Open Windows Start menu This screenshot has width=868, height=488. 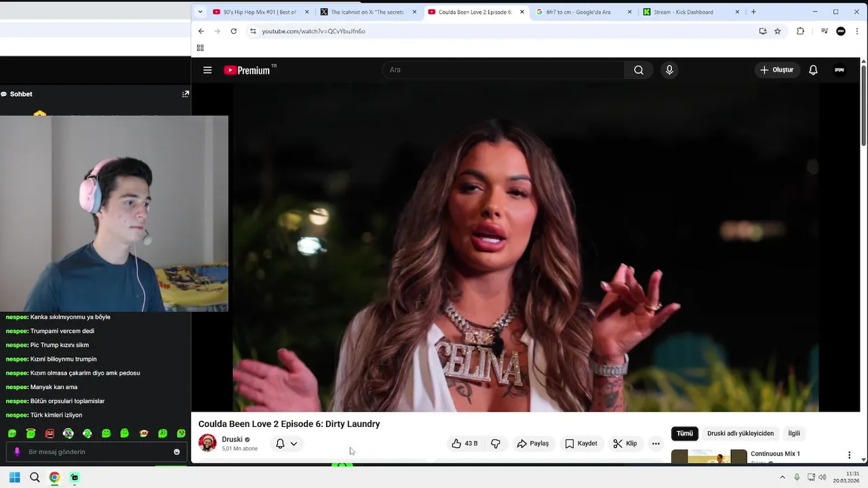coord(14,477)
